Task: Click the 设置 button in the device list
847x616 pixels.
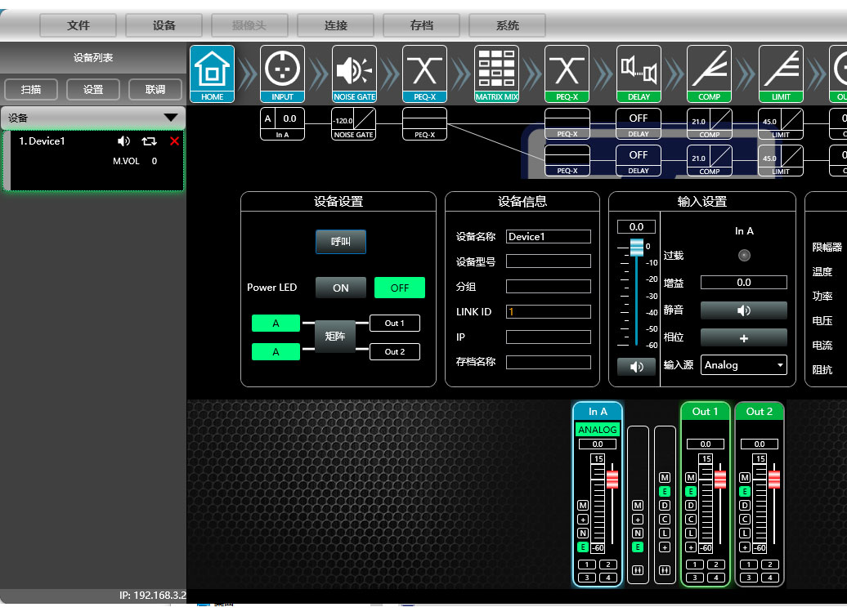Action: click(93, 89)
